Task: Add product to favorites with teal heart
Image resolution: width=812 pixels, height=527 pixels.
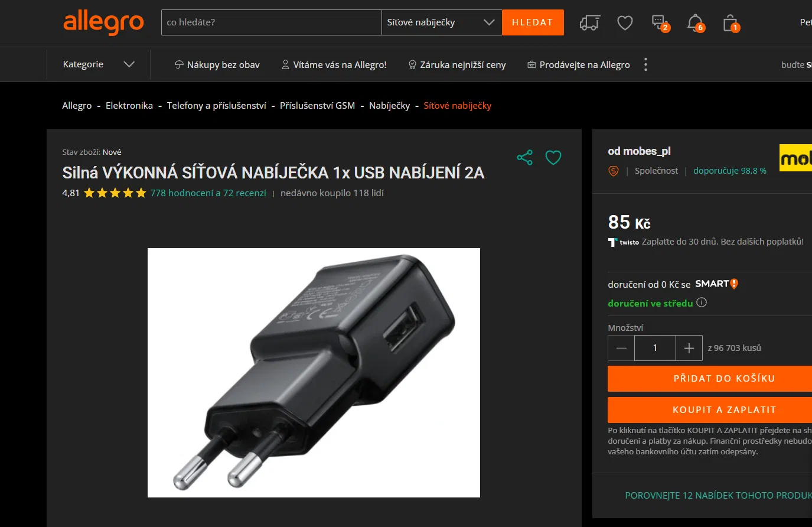Action: click(x=553, y=158)
